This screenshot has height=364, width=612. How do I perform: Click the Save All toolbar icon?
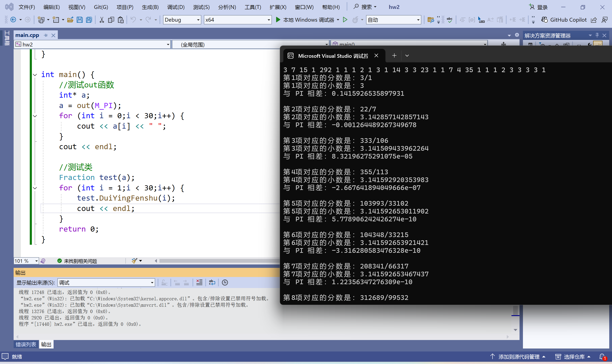[89, 20]
